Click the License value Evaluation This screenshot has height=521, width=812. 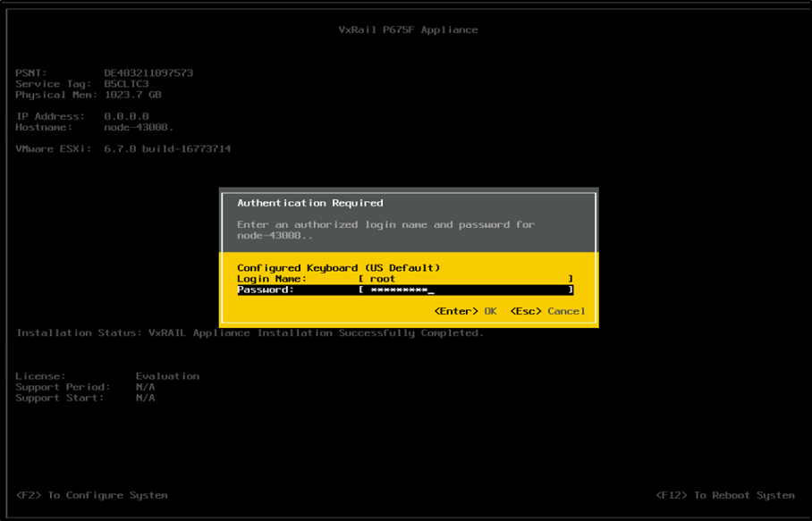click(168, 376)
